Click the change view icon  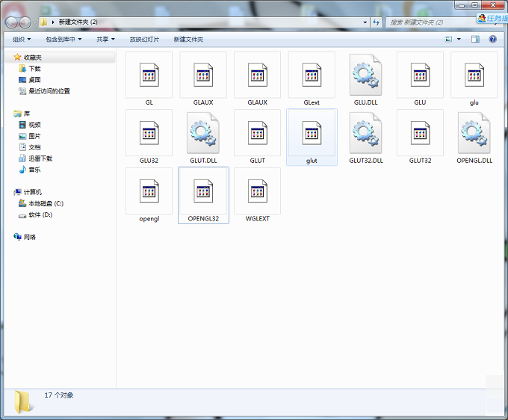pos(449,39)
